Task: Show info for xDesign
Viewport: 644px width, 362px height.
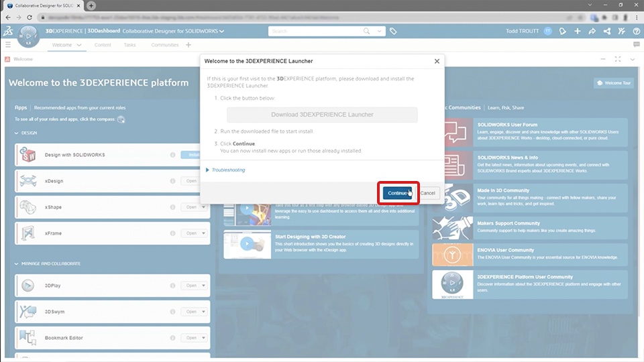Action: (x=172, y=181)
